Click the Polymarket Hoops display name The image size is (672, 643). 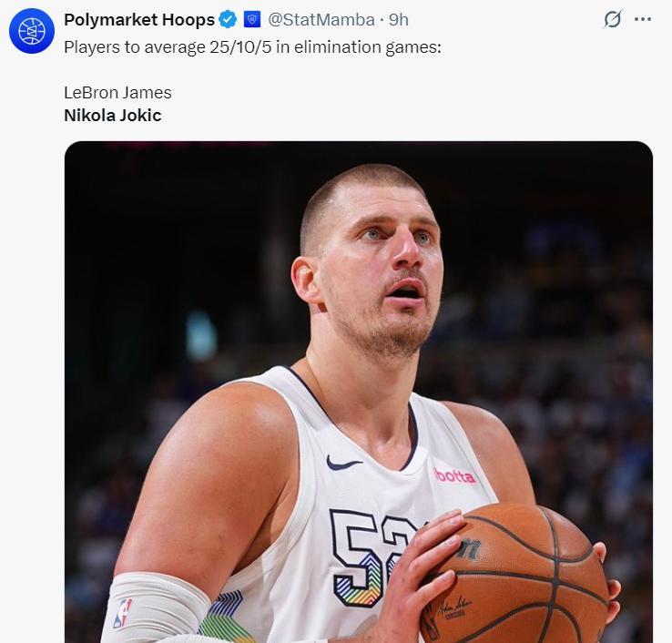pyautogui.click(x=139, y=20)
